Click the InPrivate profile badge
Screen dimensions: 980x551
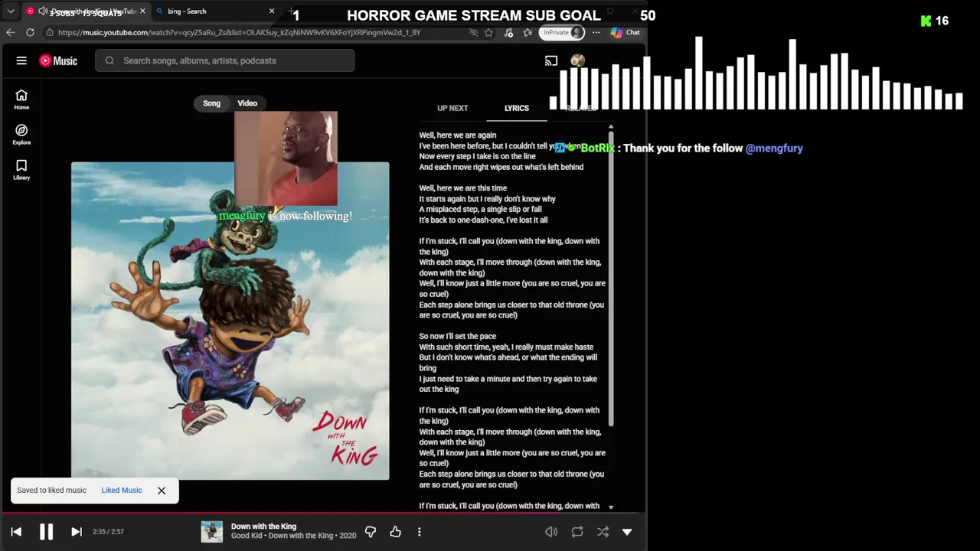562,32
